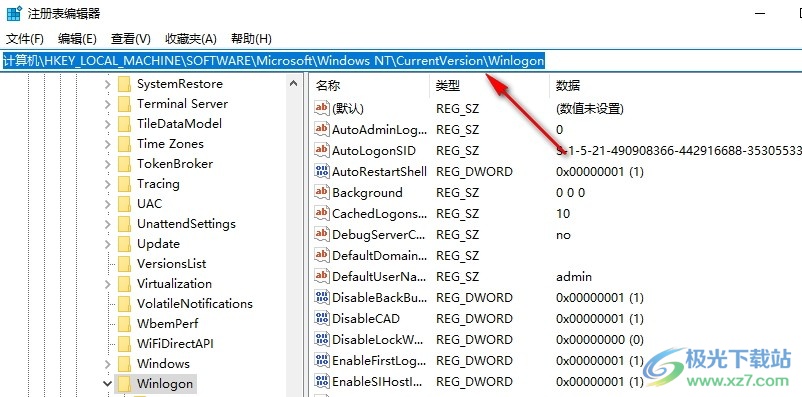Click the string icon of (默认) value
Image resolution: width=802 pixels, height=397 pixels.
pyautogui.click(x=321, y=107)
